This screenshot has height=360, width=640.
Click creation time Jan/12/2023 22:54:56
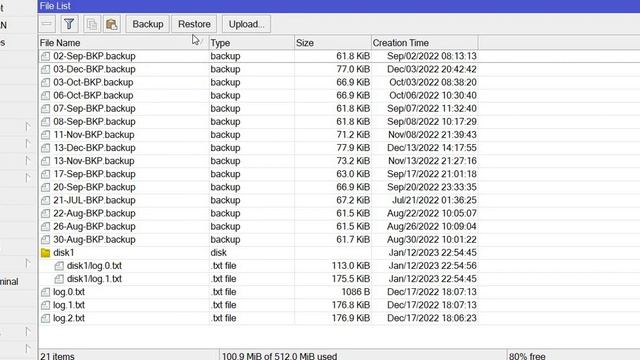433,266
